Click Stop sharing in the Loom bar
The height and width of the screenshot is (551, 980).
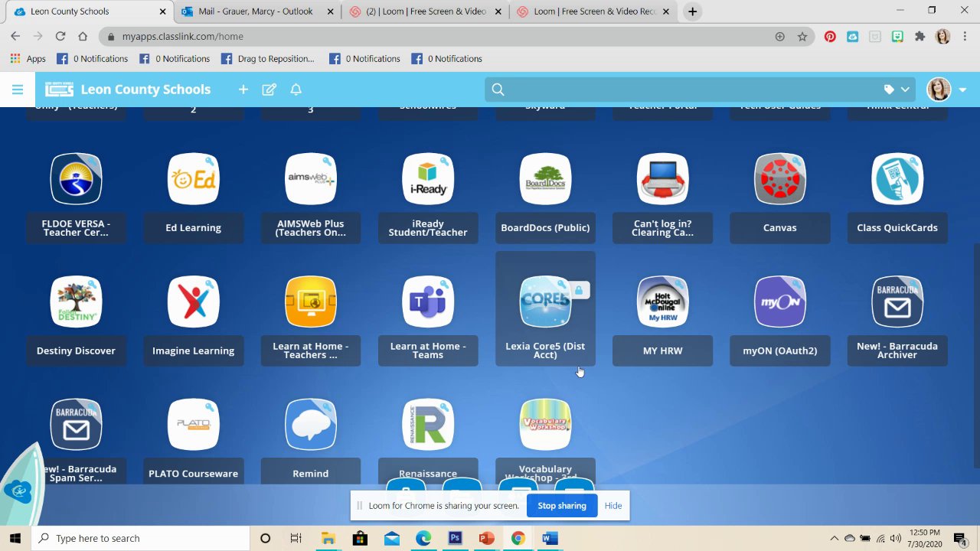pyautogui.click(x=562, y=506)
